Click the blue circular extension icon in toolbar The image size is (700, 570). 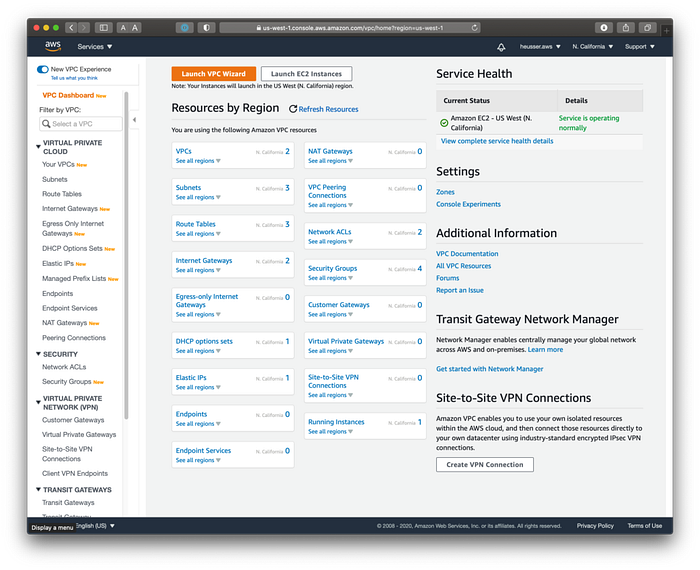tap(184, 28)
